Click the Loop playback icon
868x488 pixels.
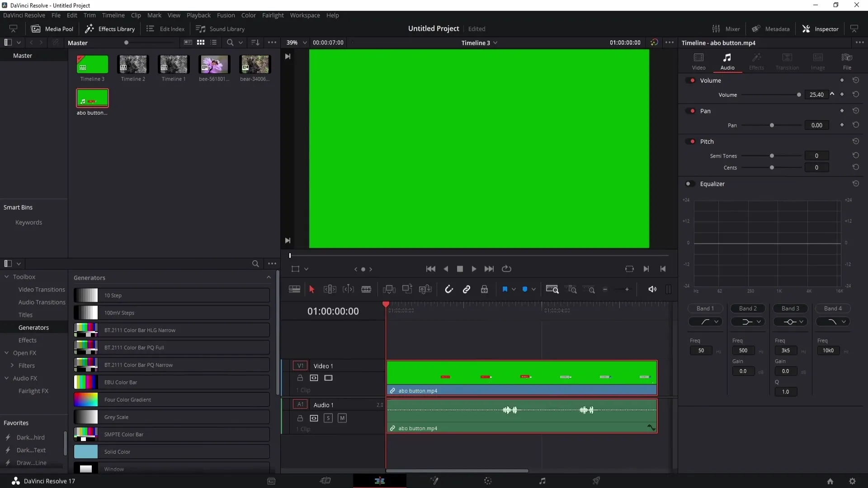[x=507, y=269]
